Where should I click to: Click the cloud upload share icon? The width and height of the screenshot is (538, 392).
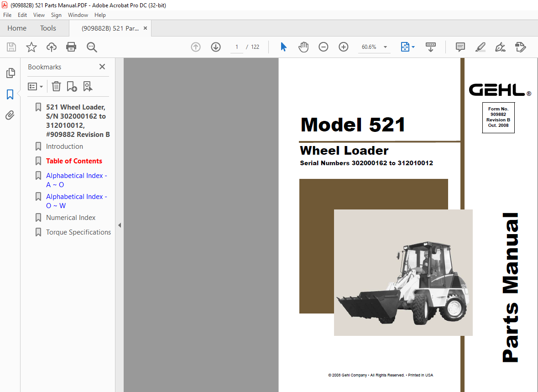coord(52,47)
